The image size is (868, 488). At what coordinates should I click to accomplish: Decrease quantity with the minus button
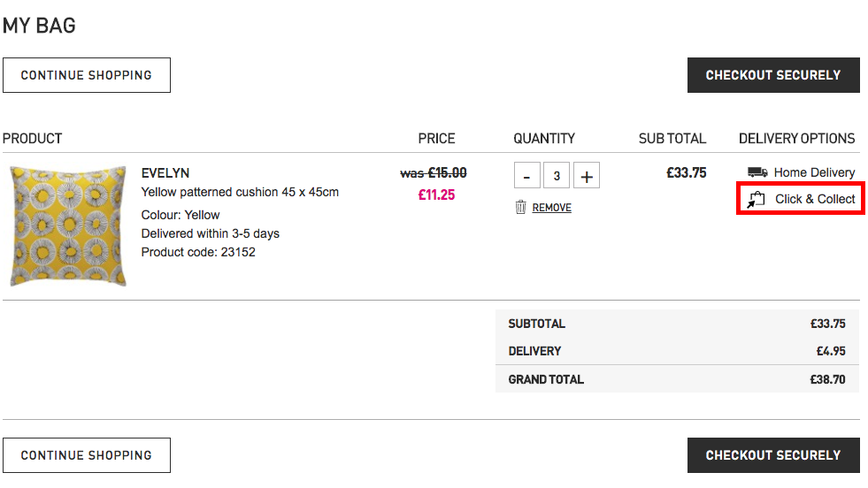click(526, 176)
